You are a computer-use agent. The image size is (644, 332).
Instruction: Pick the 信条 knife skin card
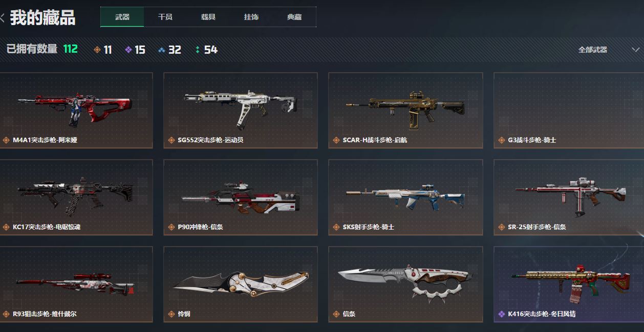click(405, 284)
